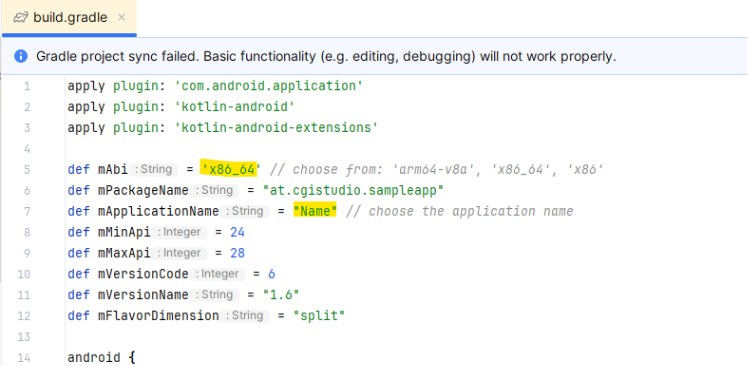Click the "at.cgistudio.sampleapp" package name string
748x366 pixels.
click(x=353, y=190)
